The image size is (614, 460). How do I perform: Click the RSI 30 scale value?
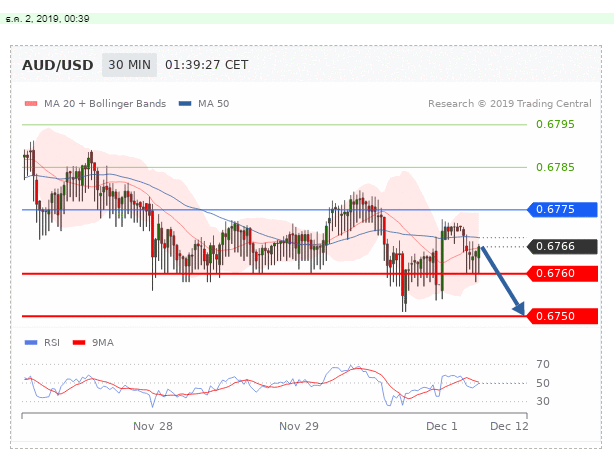click(543, 401)
